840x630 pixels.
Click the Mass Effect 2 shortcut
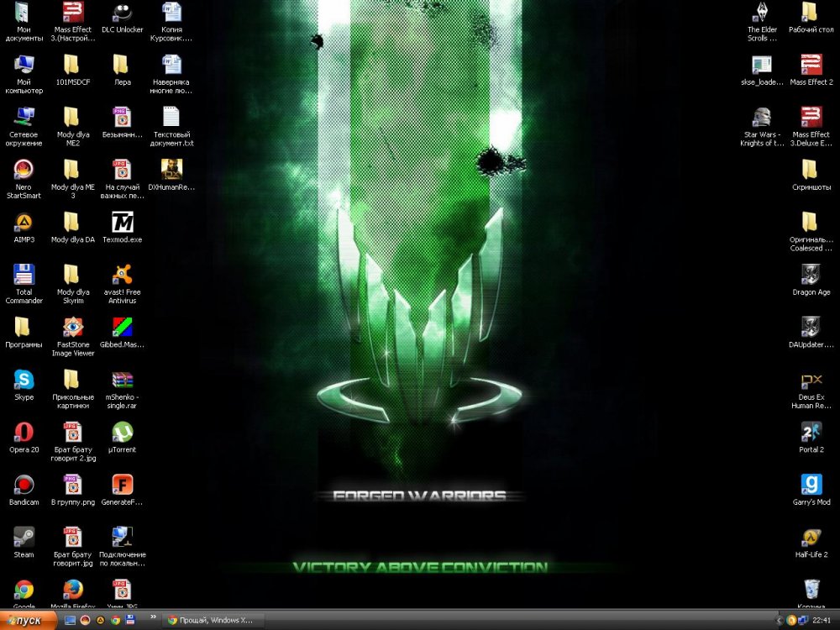[811, 70]
